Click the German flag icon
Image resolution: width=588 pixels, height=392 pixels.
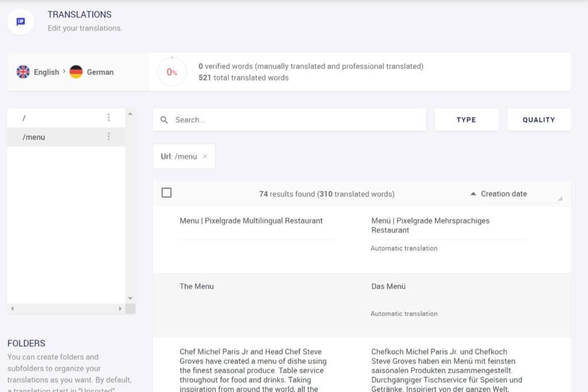(x=76, y=72)
